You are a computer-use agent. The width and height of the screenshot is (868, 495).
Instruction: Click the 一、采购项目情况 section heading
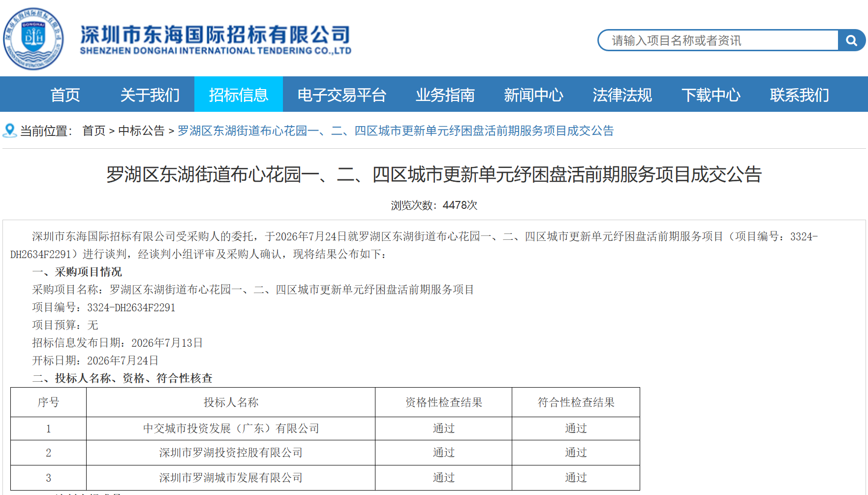click(77, 272)
